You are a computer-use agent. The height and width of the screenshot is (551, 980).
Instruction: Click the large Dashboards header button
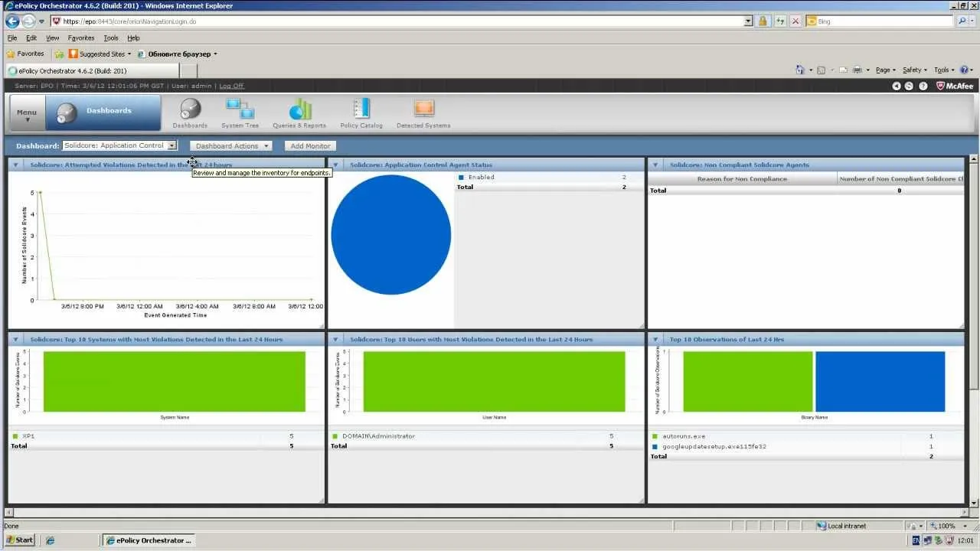(103, 112)
